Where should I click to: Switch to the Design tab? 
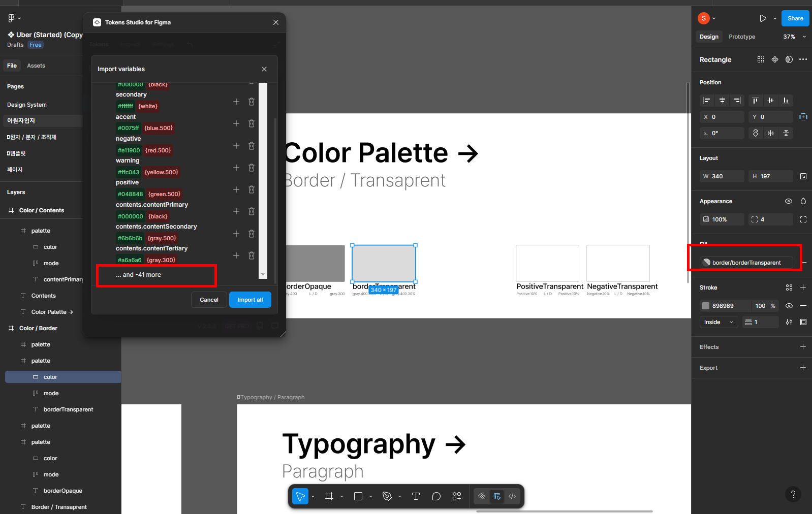tap(709, 37)
